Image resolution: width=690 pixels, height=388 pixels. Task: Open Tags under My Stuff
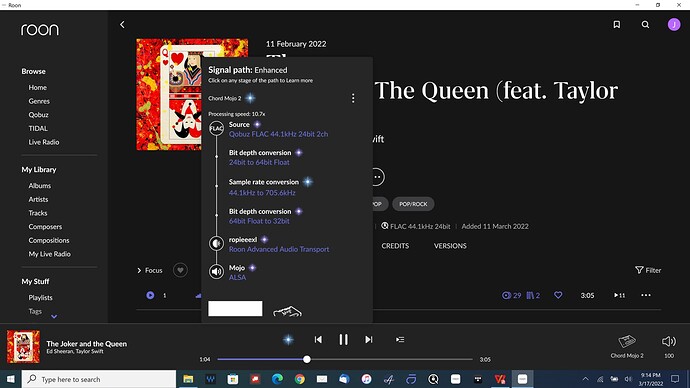coord(35,311)
